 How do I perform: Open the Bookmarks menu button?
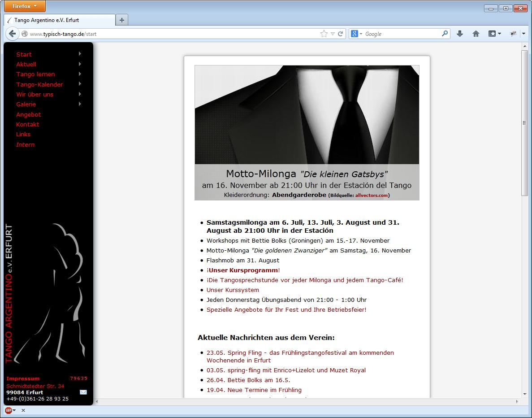pos(494,34)
